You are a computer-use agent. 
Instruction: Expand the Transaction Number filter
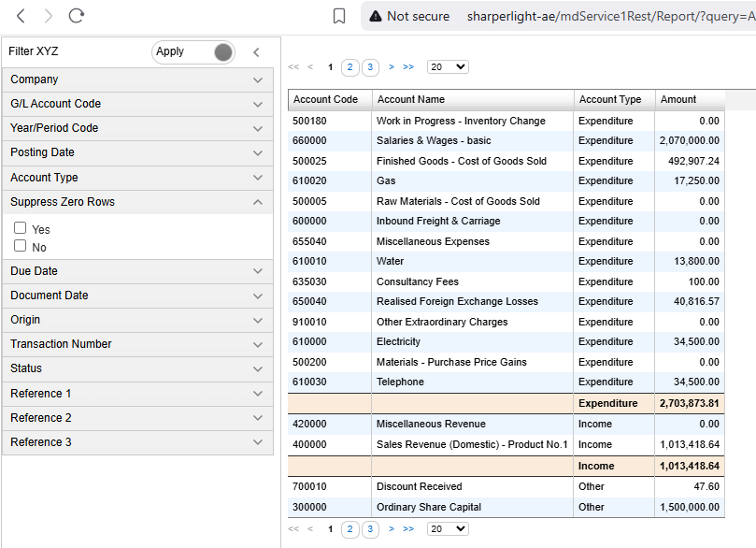tap(137, 344)
